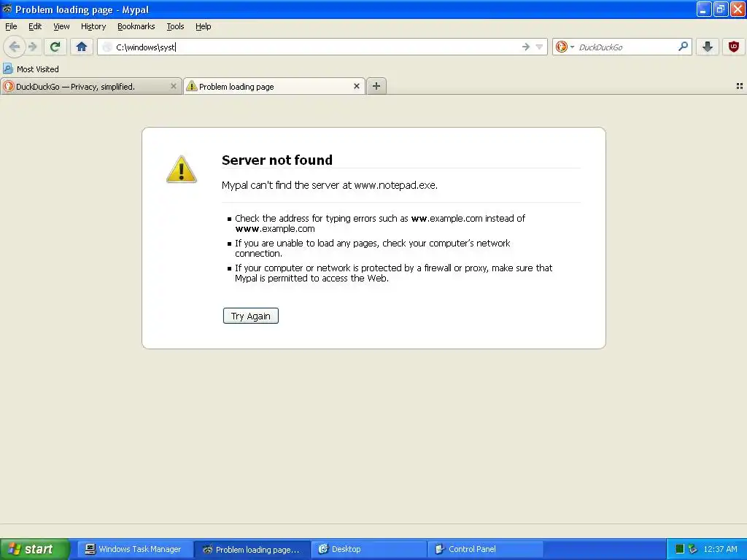Go to the Home page
This screenshot has height=560, width=747.
click(82, 47)
